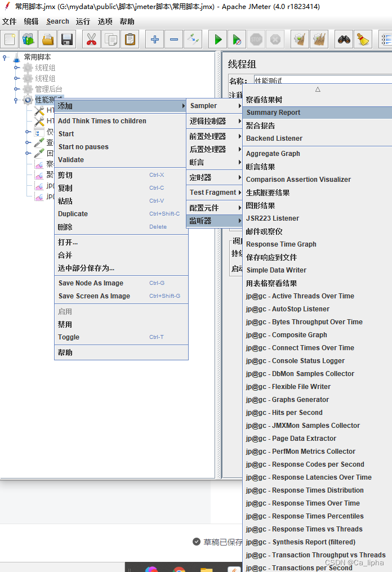Open Test Fragment submenu
The image size is (392, 572).
point(214,193)
